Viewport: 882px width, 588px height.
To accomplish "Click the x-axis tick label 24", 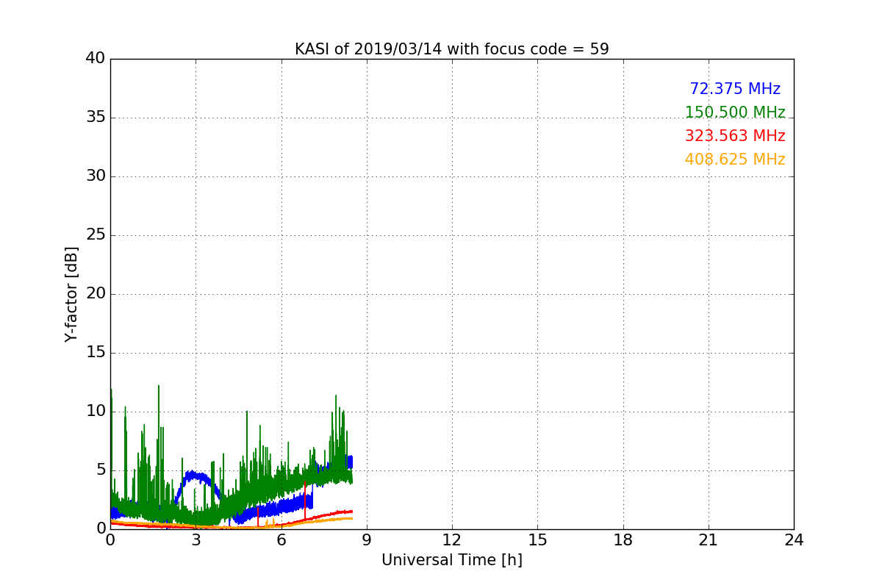I will coord(794,540).
